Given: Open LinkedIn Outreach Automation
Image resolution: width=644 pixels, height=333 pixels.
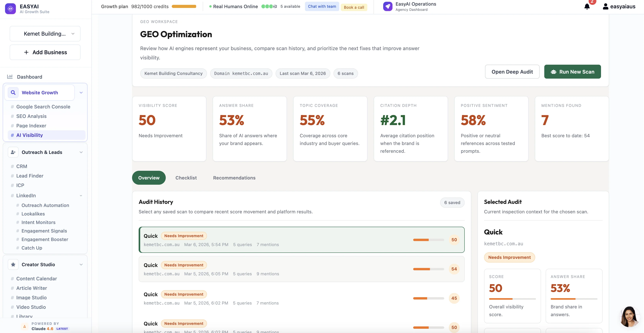Looking at the screenshot, I should click(45, 205).
